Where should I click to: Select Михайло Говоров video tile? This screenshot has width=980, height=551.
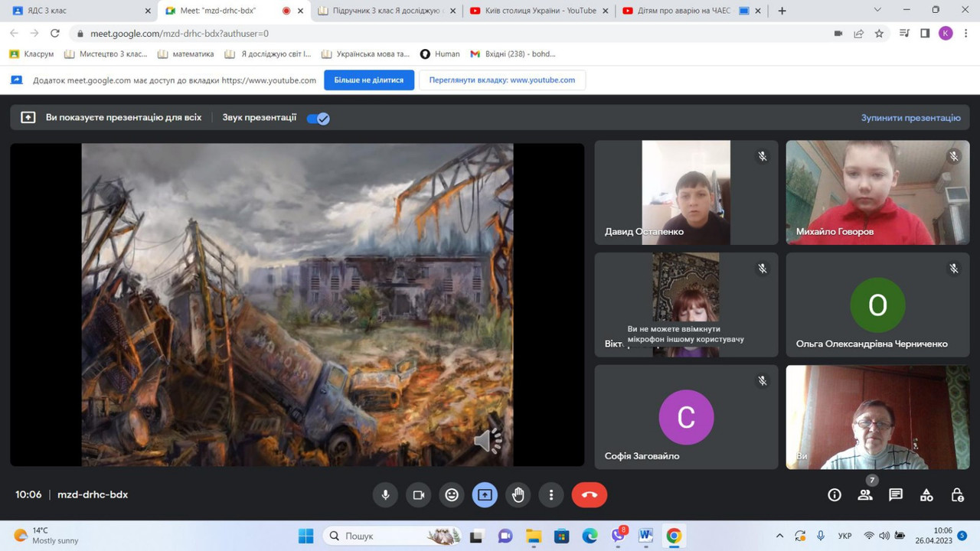[x=877, y=192]
